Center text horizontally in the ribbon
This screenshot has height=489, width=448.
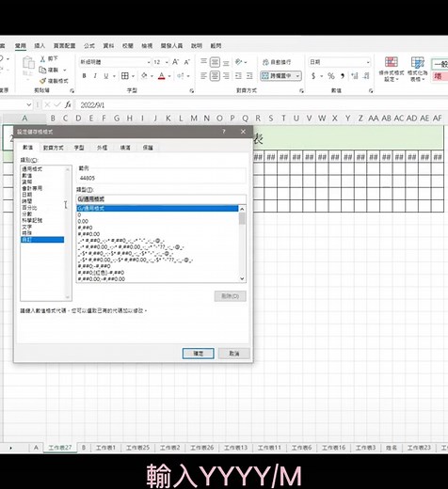tap(215, 76)
